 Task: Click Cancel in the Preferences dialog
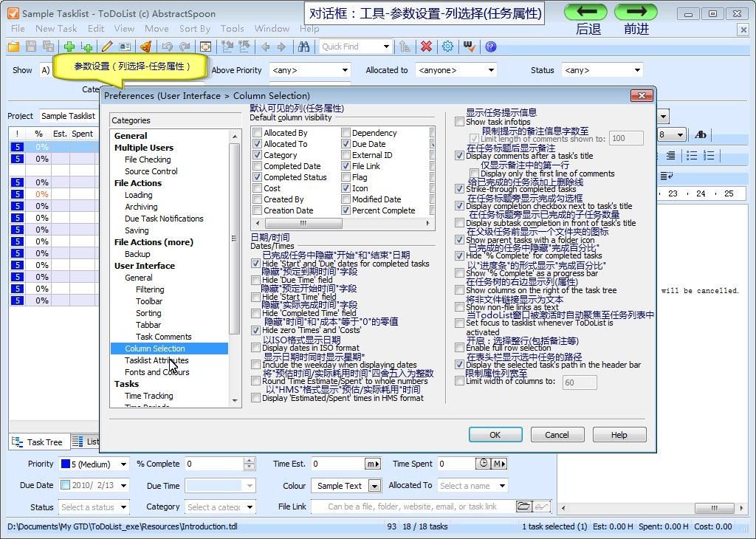pyautogui.click(x=557, y=435)
